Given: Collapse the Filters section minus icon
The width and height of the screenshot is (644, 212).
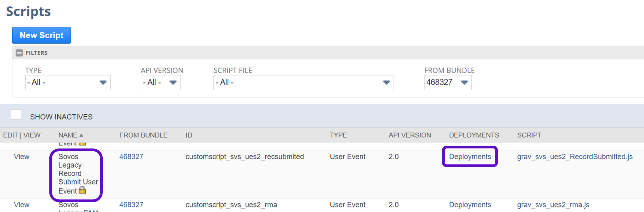Looking at the screenshot, I should pos(19,53).
